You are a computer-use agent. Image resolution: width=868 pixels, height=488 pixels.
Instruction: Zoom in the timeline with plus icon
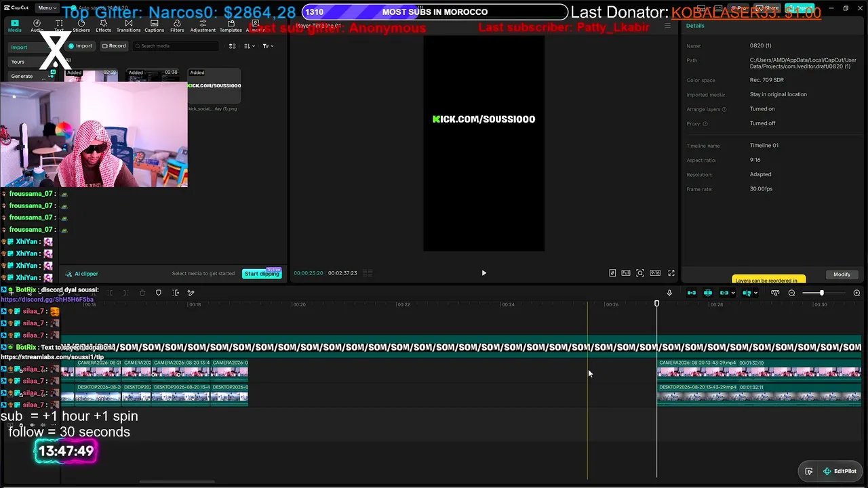856,293
